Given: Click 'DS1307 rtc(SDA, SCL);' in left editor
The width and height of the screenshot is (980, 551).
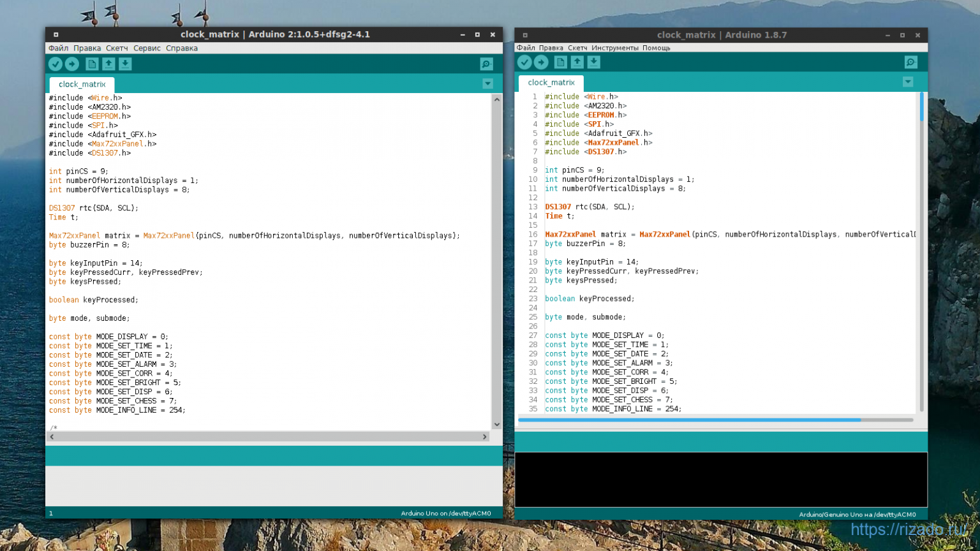Looking at the screenshot, I should [94, 208].
